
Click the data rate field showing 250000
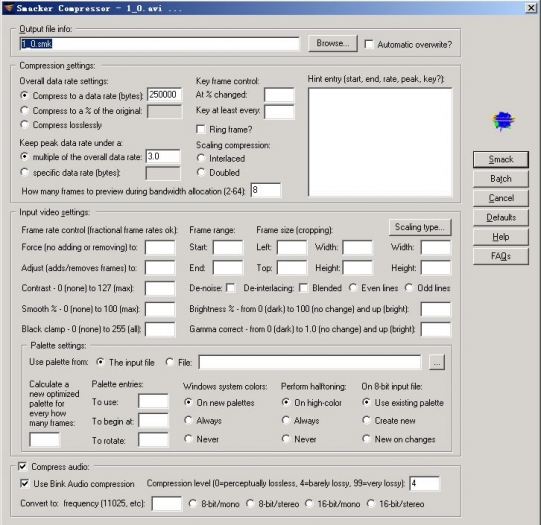165,95
